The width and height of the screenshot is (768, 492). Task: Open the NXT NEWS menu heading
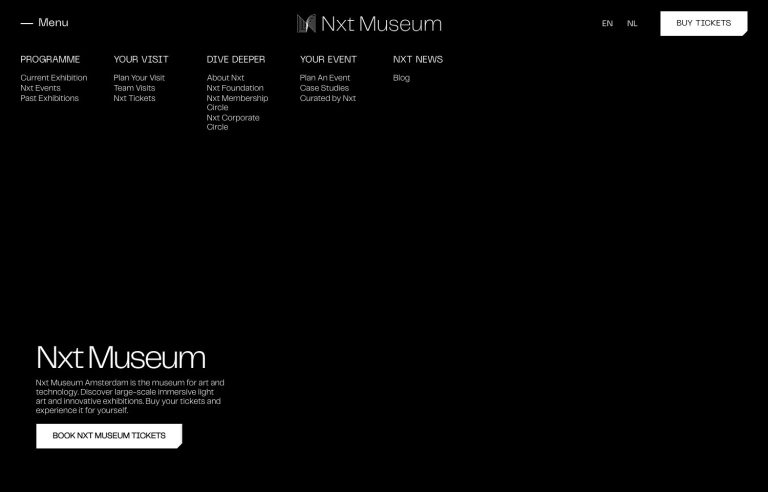[418, 59]
